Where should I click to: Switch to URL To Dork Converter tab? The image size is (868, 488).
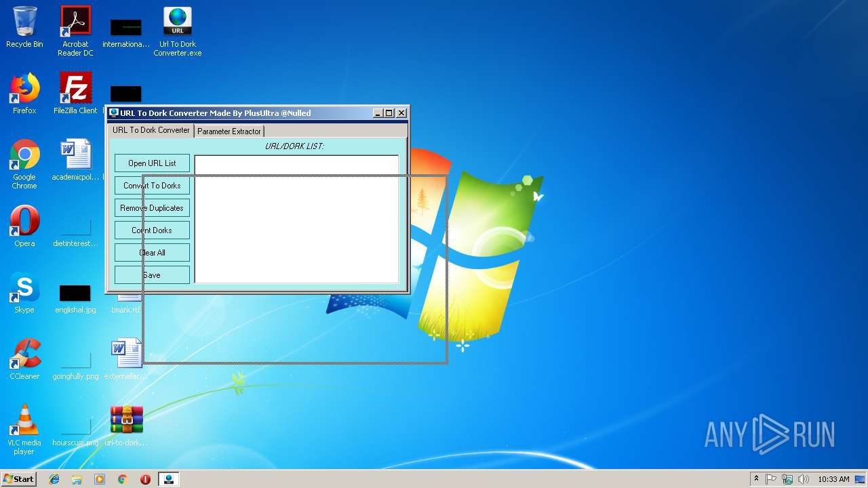pyautogui.click(x=151, y=130)
